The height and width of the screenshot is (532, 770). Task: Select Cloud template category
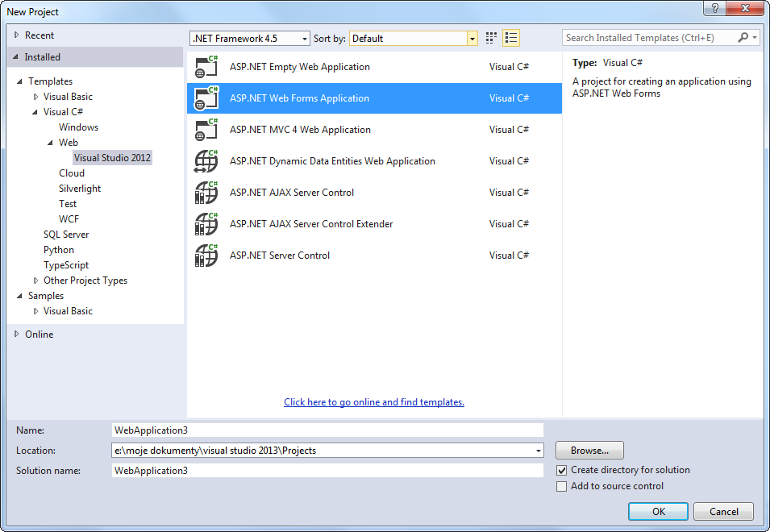[72, 173]
